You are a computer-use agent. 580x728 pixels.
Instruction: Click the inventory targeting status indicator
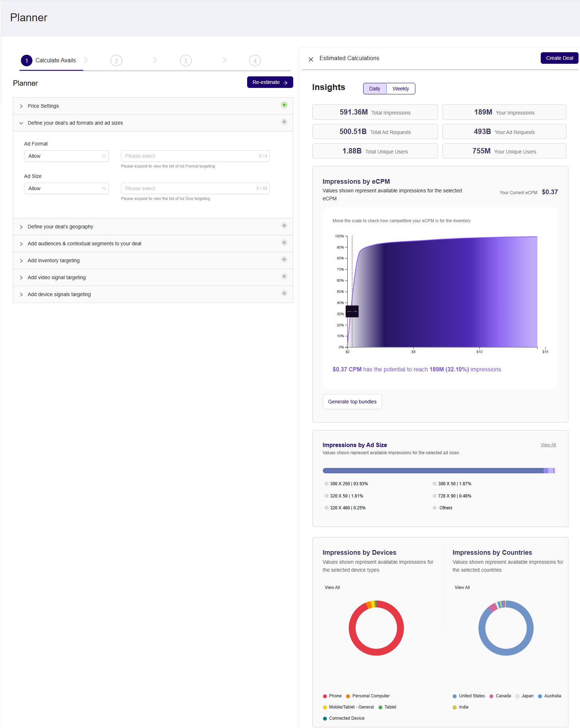pyautogui.click(x=284, y=259)
